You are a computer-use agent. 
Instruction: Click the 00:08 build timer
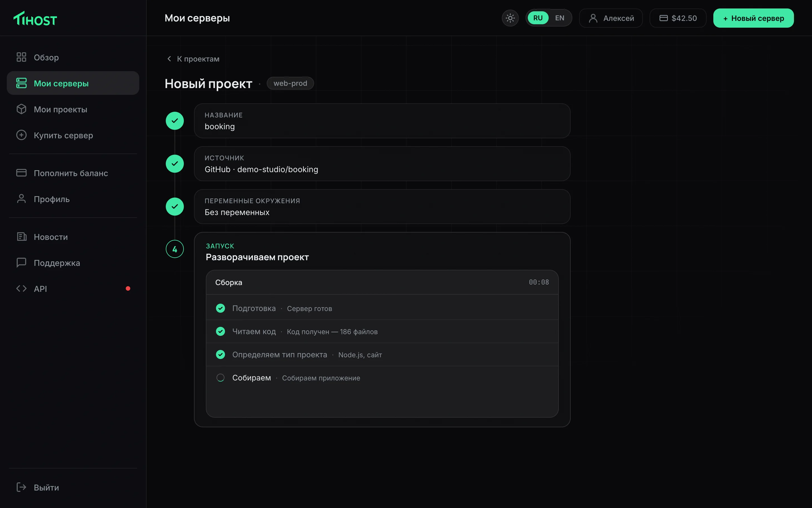click(539, 282)
